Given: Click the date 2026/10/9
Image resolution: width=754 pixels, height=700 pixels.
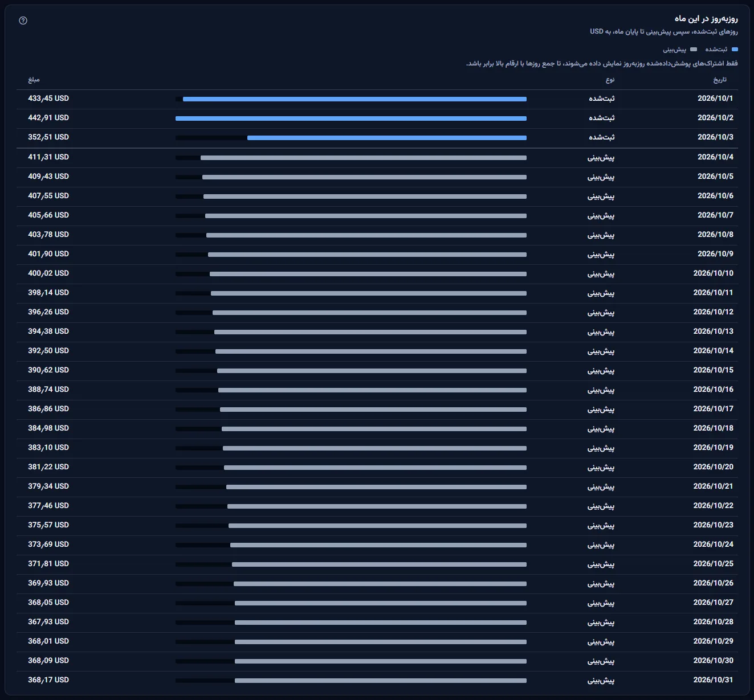Looking at the screenshot, I should pos(715,254).
